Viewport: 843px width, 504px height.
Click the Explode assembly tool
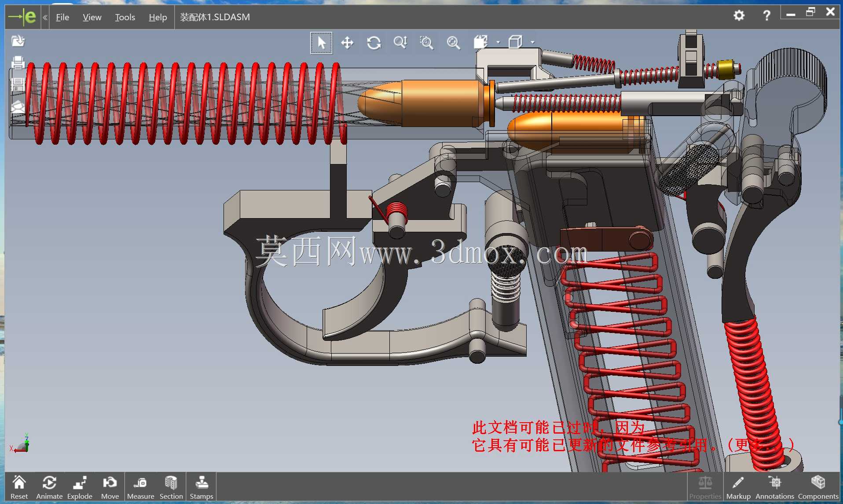click(x=80, y=487)
